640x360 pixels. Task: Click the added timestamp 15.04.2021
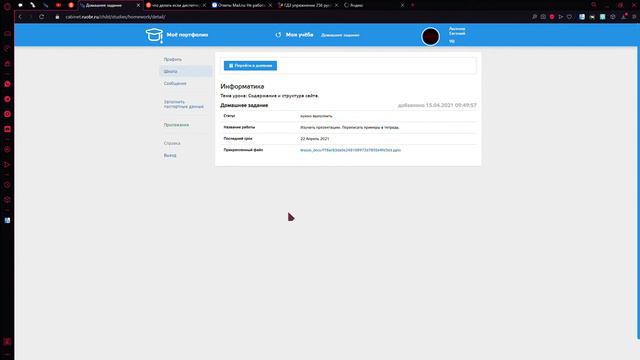point(437,105)
